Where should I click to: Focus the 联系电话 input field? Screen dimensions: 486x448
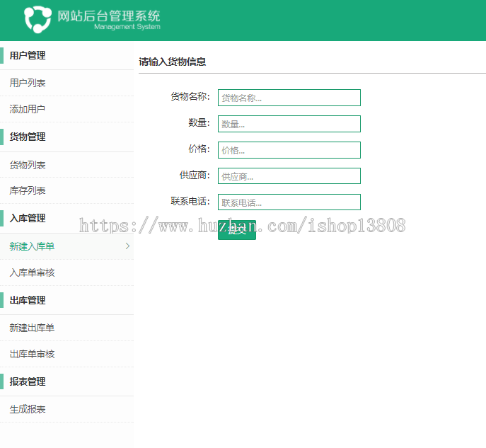[289, 202]
